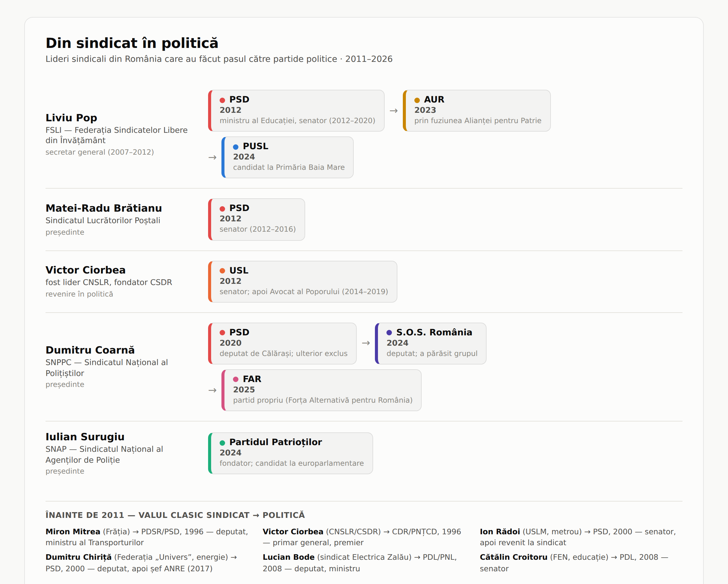Click the orange dot next to USL
Screen dimensions: 728x584
click(x=222, y=271)
